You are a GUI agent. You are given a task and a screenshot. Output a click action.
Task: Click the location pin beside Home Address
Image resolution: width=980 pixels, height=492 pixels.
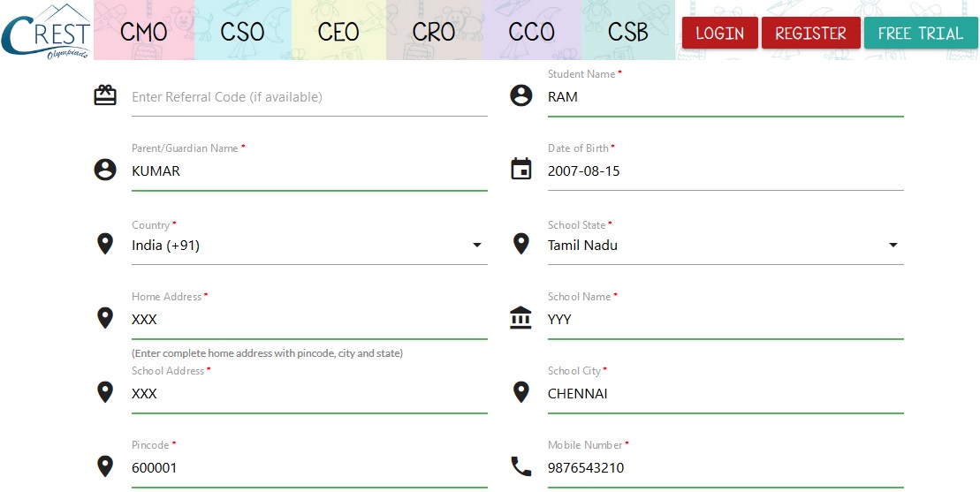point(105,318)
